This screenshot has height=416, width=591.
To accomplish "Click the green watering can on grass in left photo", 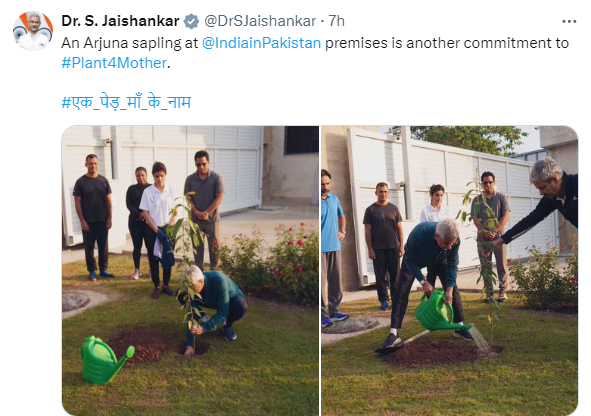I will tap(106, 359).
